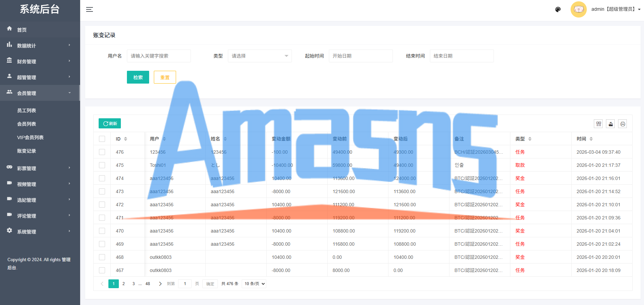Click the admin avatar image
Image resolution: width=644 pixels, height=305 pixels.
(579, 9)
